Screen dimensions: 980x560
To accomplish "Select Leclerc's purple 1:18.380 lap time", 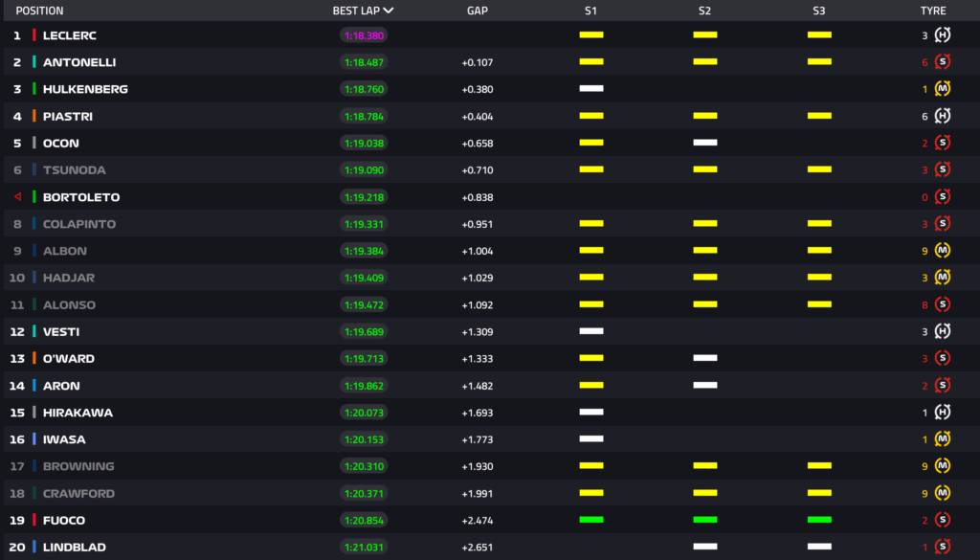I will click(364, 35).
